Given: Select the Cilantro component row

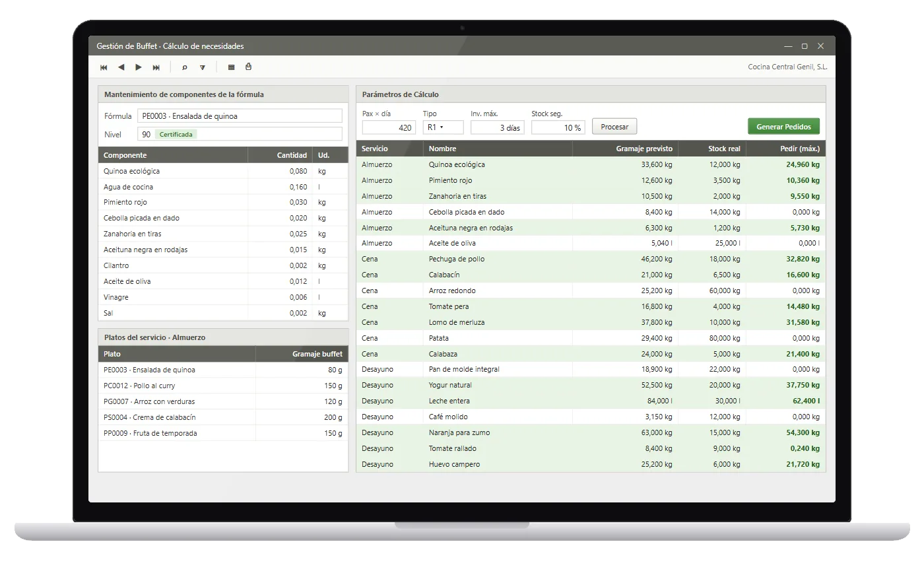Looking at the screenshot, I should click(223, 265).
